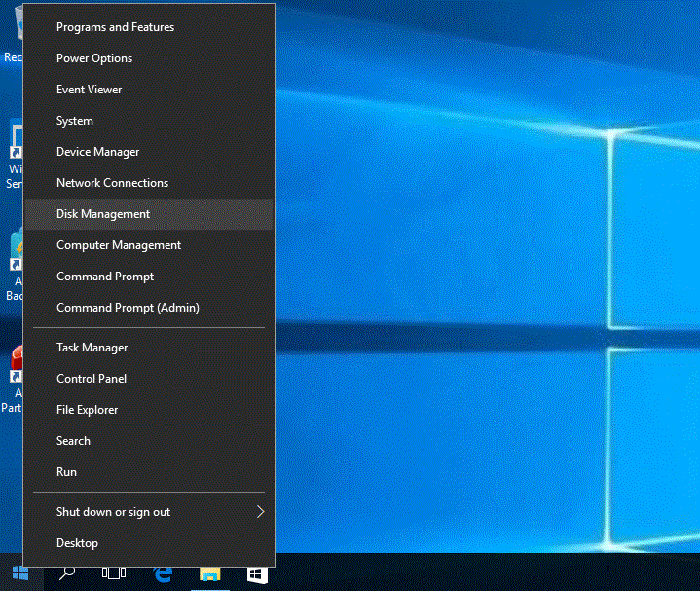Viewport: 700px width, 591px height.
Task: Start Command Prompt (Admin)
Action: click(128, 308)
